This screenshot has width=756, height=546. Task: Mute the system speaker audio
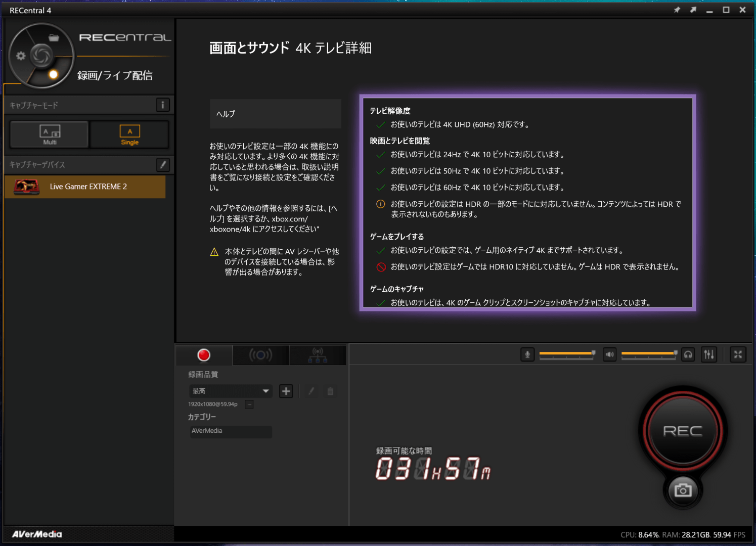coord(609,354)
